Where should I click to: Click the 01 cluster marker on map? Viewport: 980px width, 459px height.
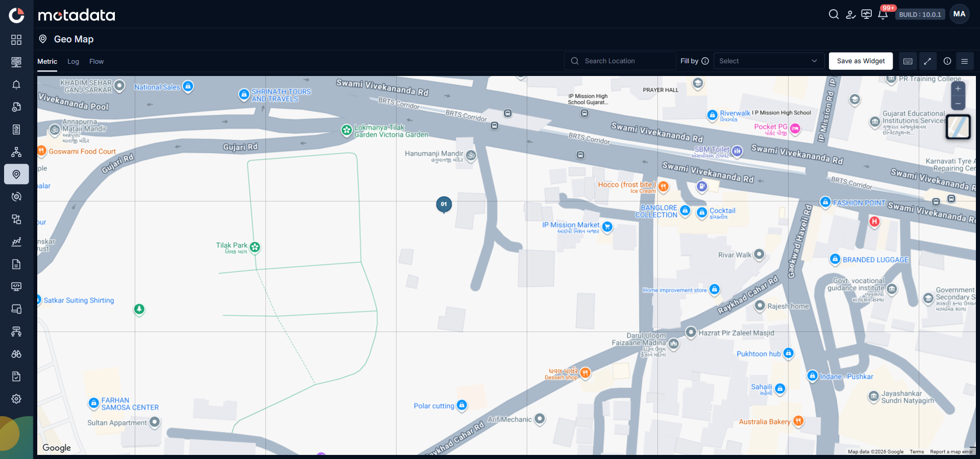pos(444,205)
